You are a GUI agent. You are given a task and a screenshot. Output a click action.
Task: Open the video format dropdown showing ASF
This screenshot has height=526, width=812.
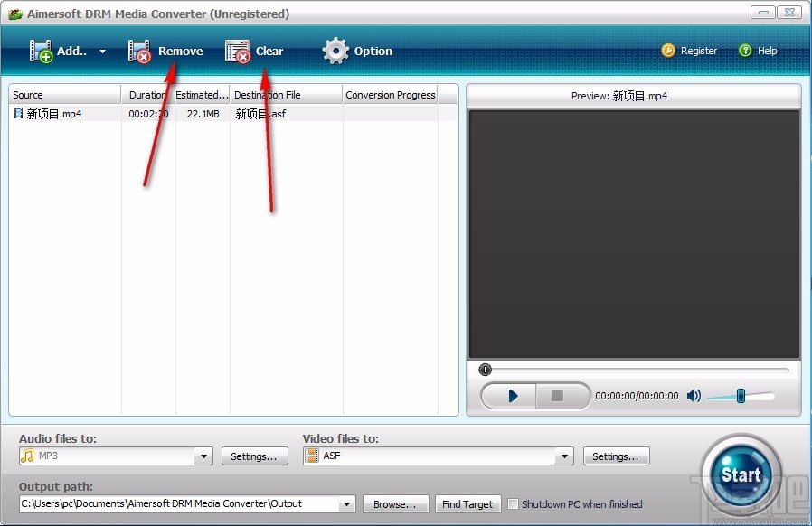(x=564, y=456)
